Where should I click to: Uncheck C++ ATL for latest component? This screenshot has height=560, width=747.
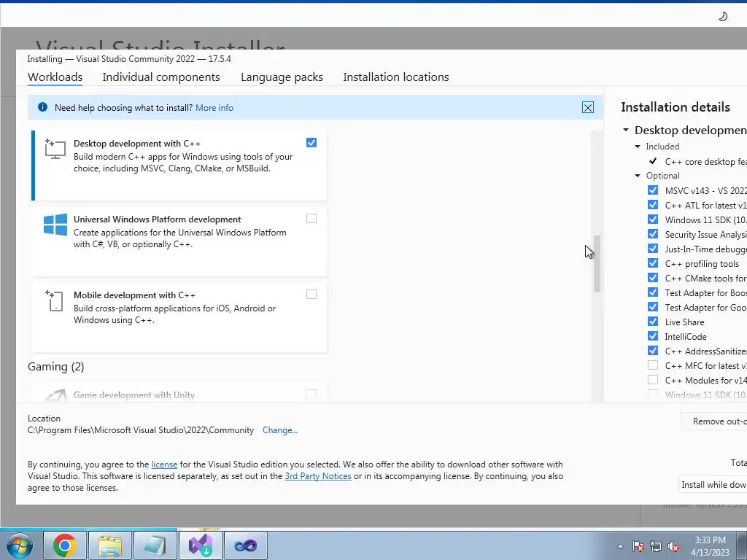[x=653, y=205]
